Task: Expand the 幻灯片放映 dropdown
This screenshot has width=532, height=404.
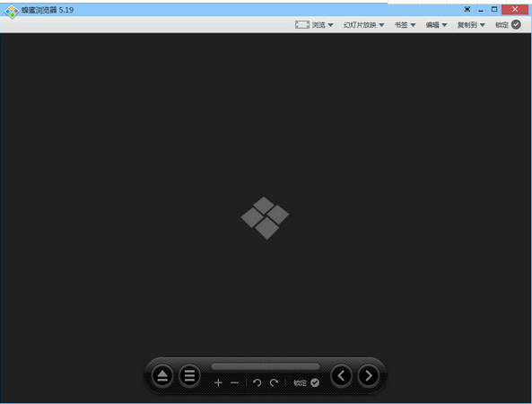Action: [x=363, y=25]
